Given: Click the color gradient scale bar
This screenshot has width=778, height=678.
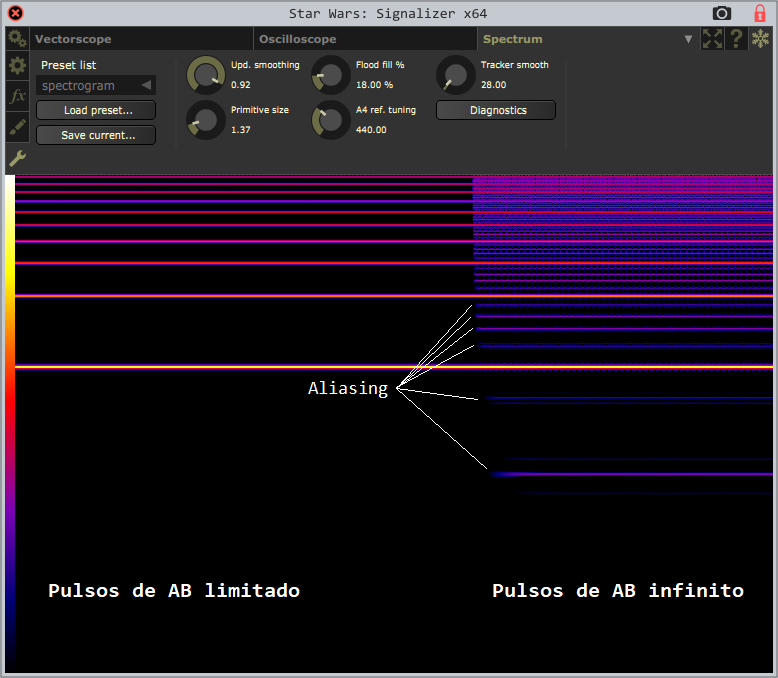Looking at the screenshot, I should click(x=10, y=423).
